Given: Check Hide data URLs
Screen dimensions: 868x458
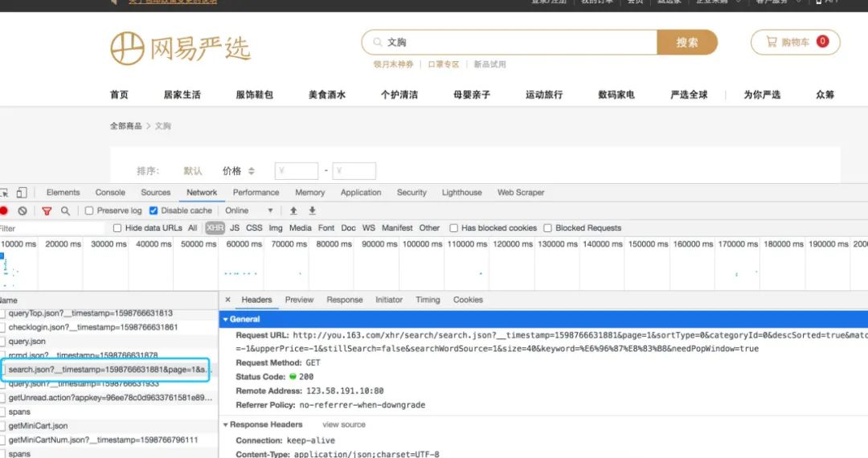Looking at the screenshot, I should [x=117, y=228].
